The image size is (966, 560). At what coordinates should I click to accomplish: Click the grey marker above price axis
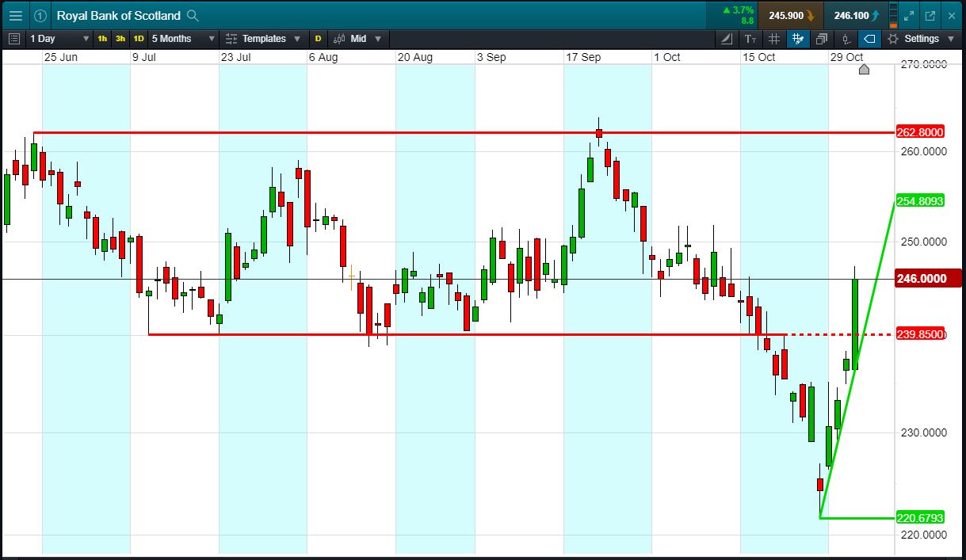tap(864, 69)
